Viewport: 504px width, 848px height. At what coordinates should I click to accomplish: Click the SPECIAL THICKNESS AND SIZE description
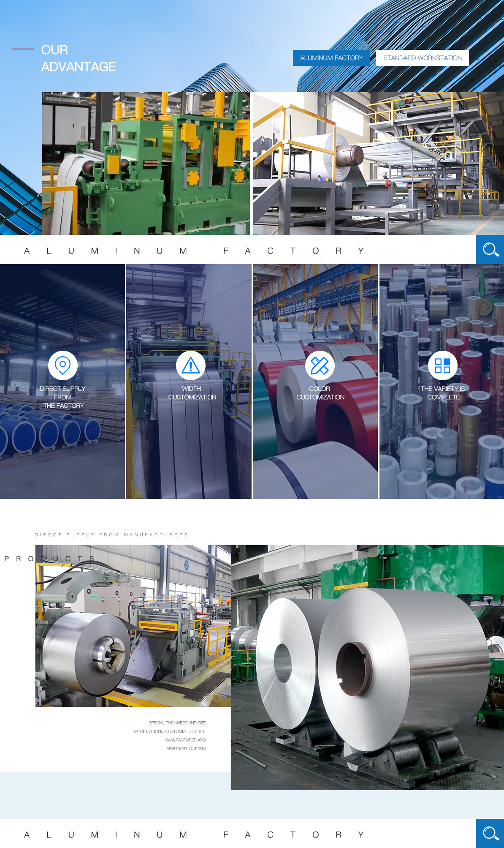tap(169, 736)
